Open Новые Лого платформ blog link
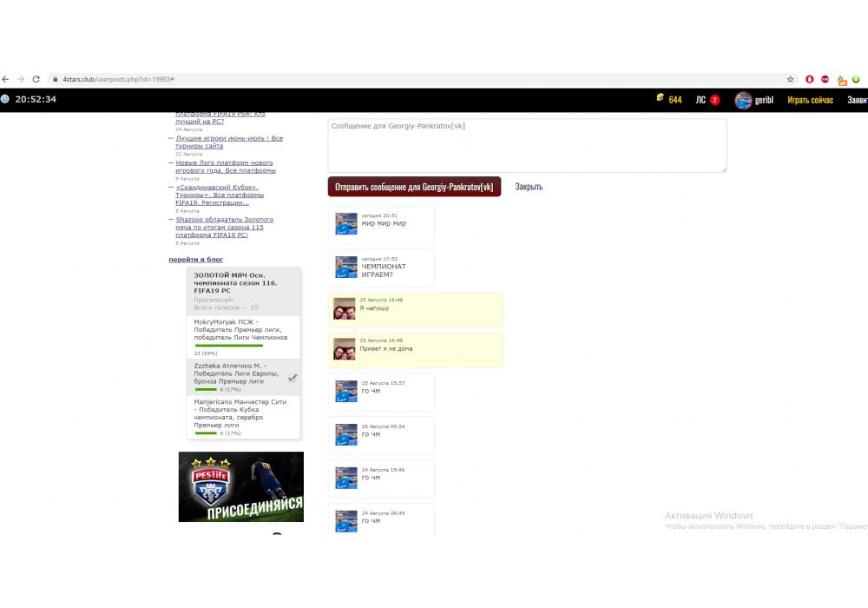868x608 pixels. (x=226, y=167)
